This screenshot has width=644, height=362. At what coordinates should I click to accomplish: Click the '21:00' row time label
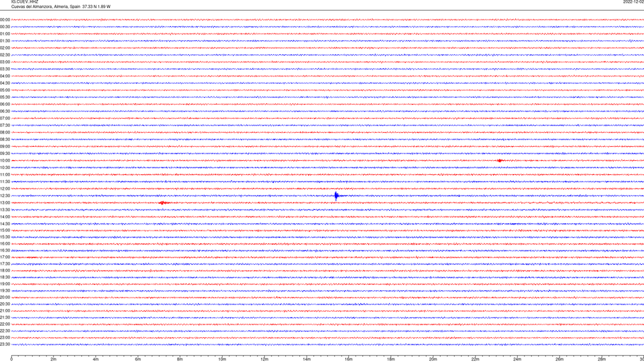pos(5,310)
